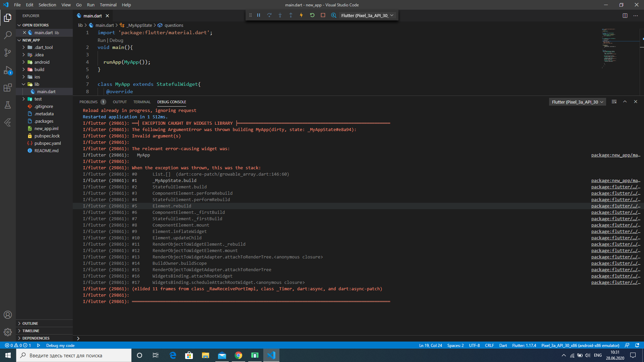Image resolution: width=644 pixels, height=362 pixels.
Task: Click the feedback icon in status bar
Action: [x=627, y=345]
